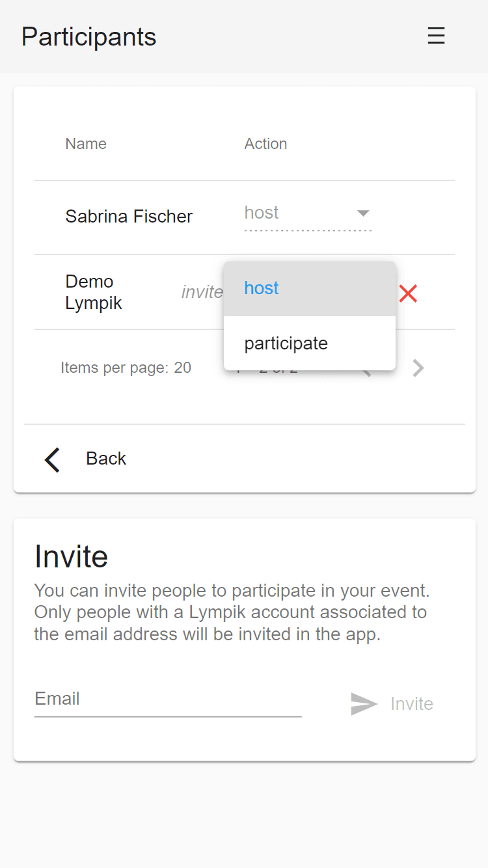Expand Sabrina Fischer's host dropdown arrow
Screen dimensions: 488x868
[x=364, y=213]
